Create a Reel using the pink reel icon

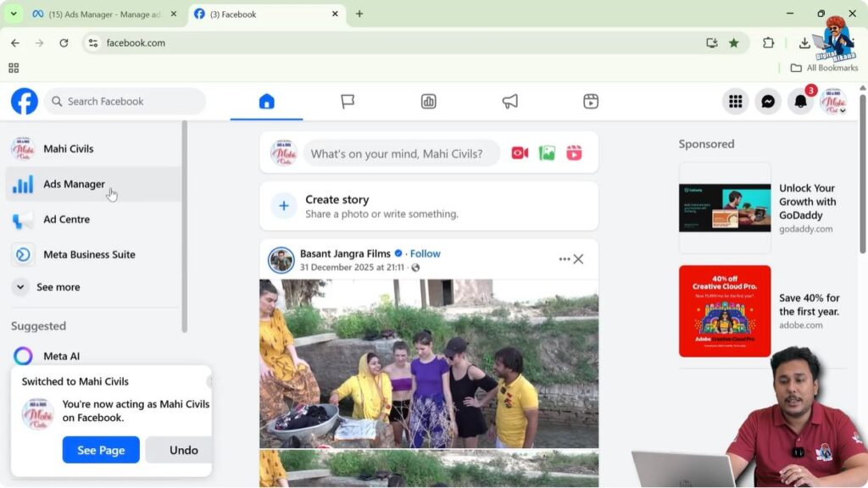(574, 152)
